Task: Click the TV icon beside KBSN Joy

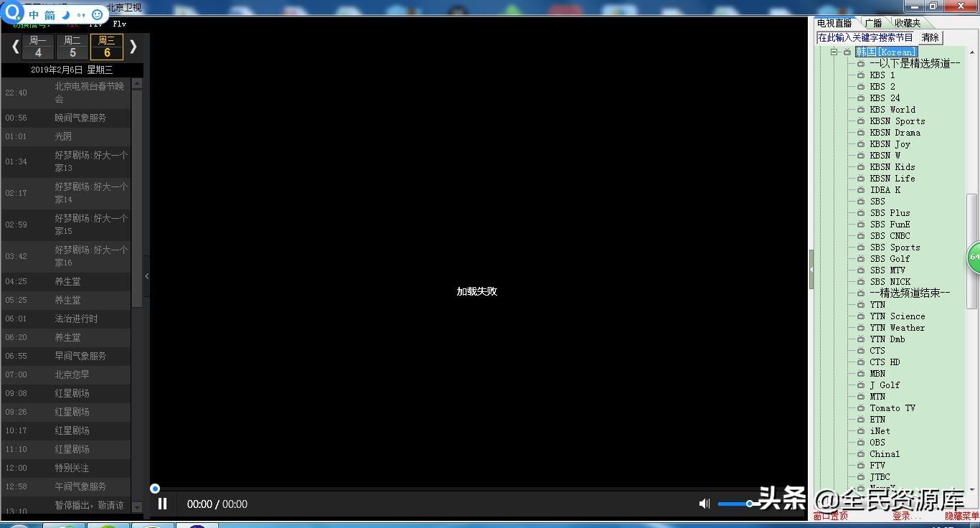Action: (861, 144)
